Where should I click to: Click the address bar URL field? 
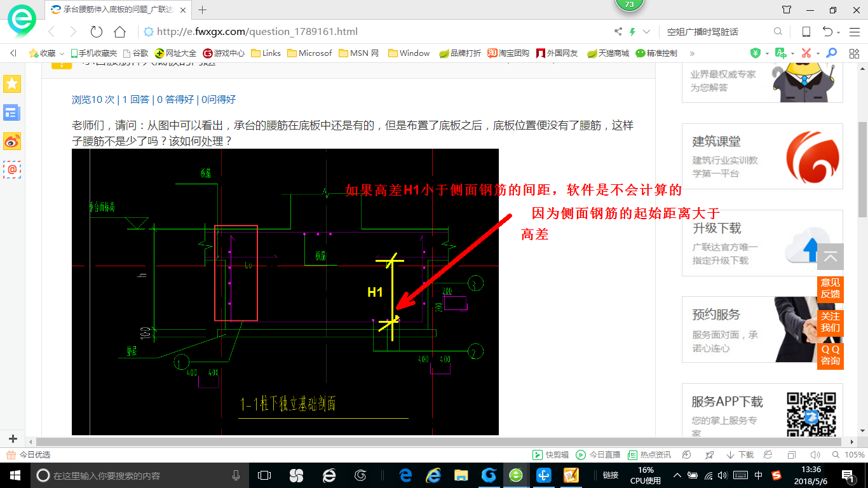pyautogui.click(x=375, y=32)
